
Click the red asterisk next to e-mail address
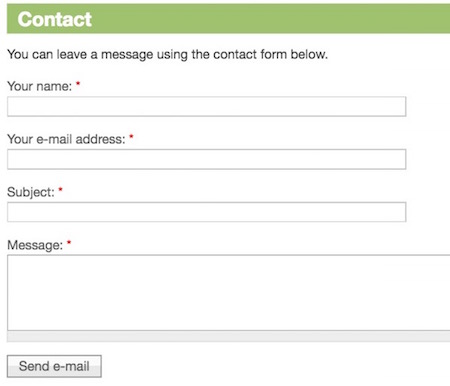131,136
